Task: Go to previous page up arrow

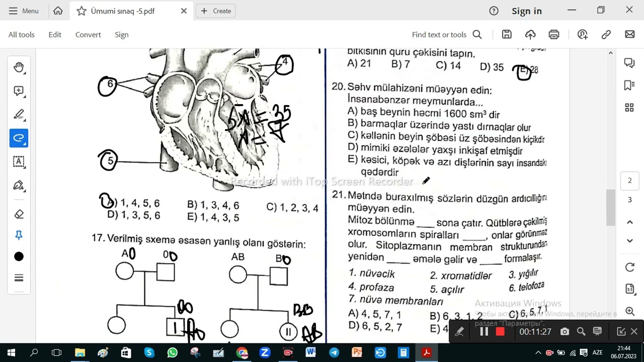Action: click(629, 222)
